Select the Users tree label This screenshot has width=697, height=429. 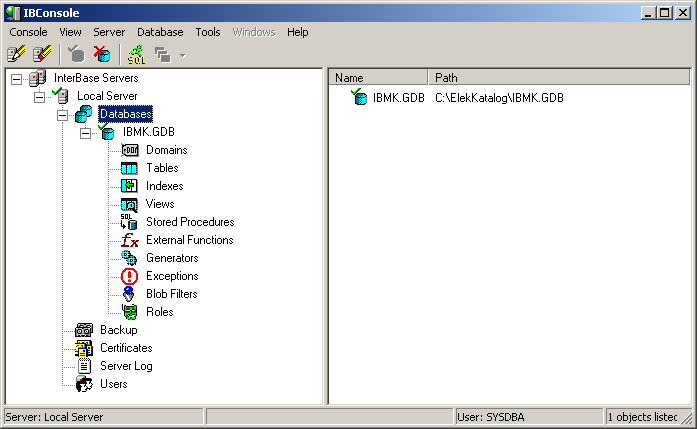point(114,384)
